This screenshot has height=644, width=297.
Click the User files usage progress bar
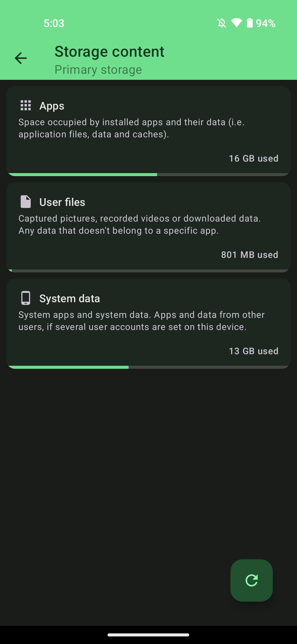148,271
